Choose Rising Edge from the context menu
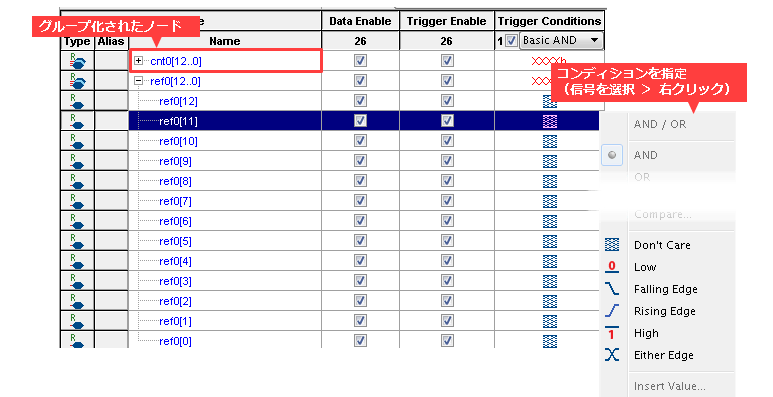Image resolution: width=773 pixels, height=397 pixels. click(665, 311)
